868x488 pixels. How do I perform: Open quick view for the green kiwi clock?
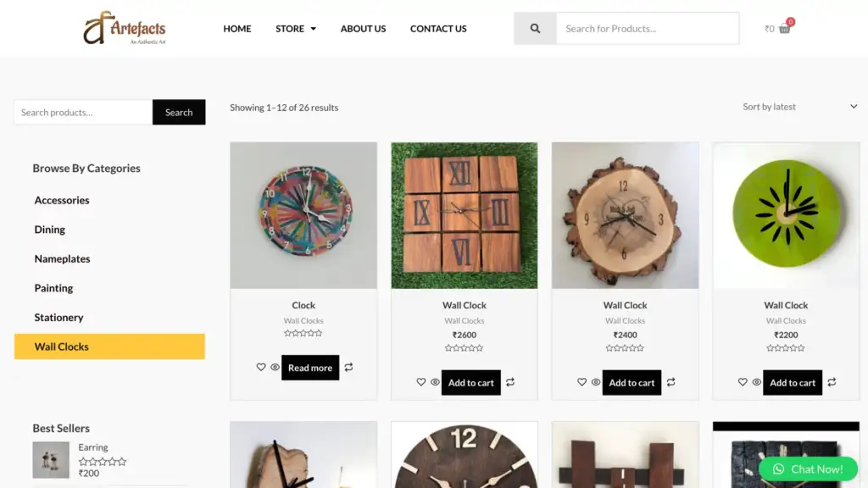point(757,382)
